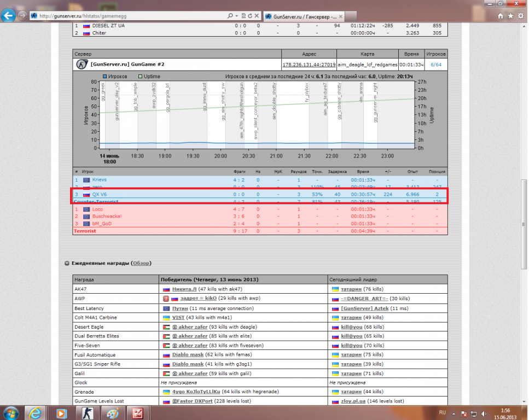
Task: Open the 6/64 players count link
Action: 436,65
